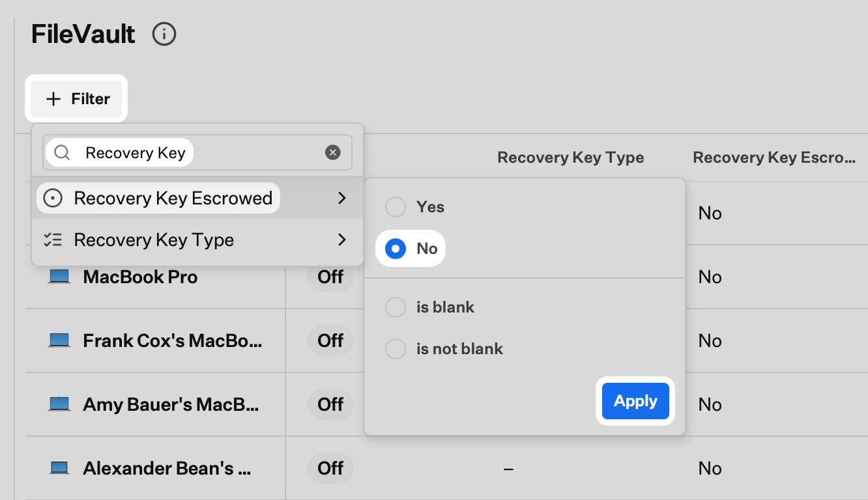The image size is (868, 500).
Task: Click the Off status in Amy Bauer's row
Action: pos(330,404)
